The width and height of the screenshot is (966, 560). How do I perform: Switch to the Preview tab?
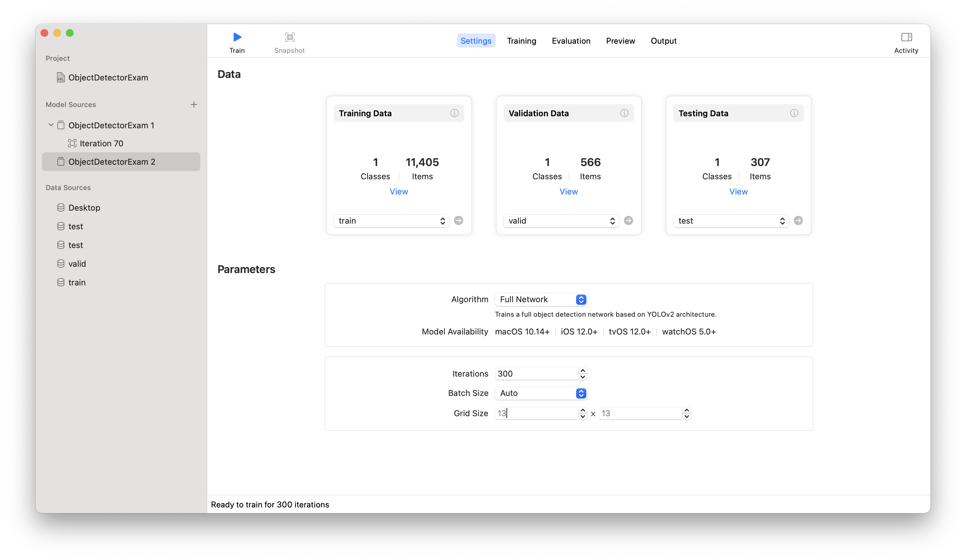tap(620, 41)
